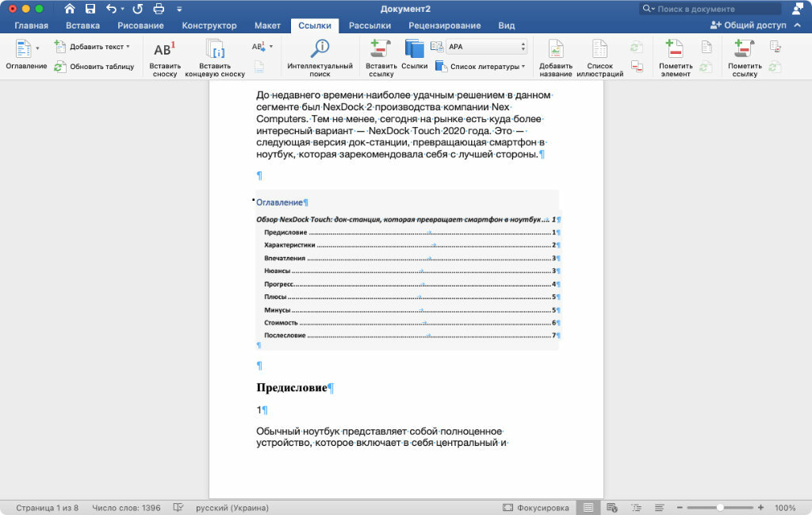Insert a footnote with Вставить сноску
Image resolution: width=812 pixels, height=515 pixels.
point(165,58)
